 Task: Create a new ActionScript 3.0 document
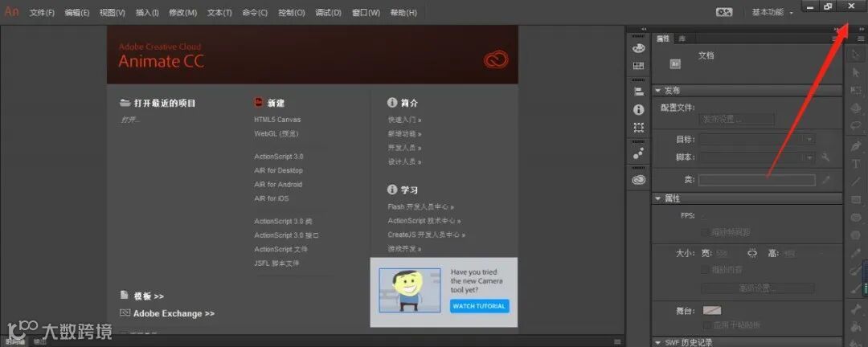[x=278, y=157]
